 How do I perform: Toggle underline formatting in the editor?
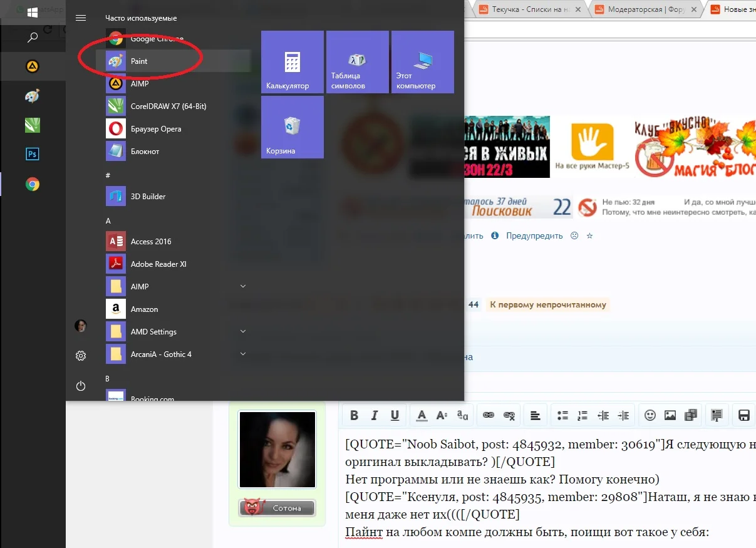[394, 415]
